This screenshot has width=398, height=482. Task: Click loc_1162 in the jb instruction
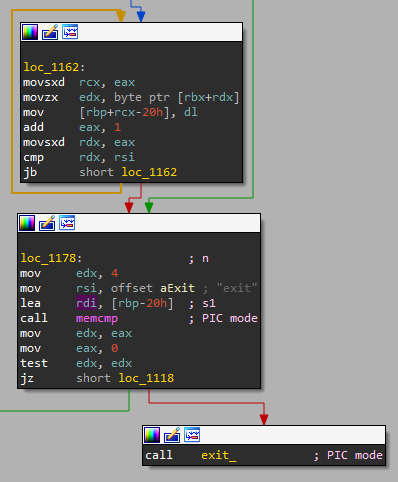[149, 172]
